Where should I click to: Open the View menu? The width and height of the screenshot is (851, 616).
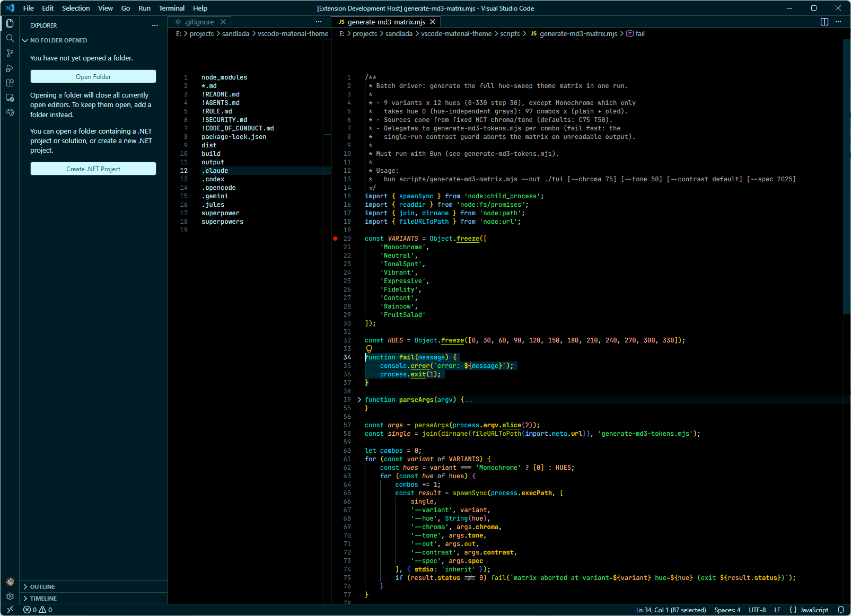click(106, 8)
